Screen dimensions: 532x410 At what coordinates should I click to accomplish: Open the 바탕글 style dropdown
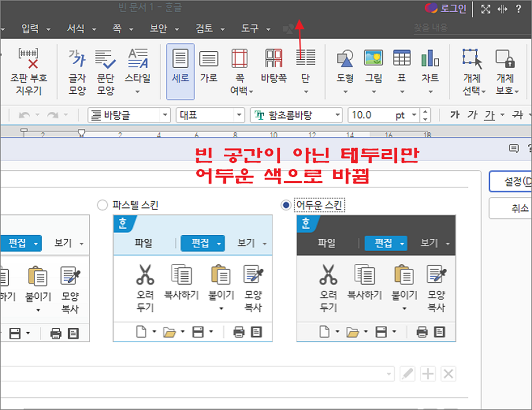coord(165,115)
